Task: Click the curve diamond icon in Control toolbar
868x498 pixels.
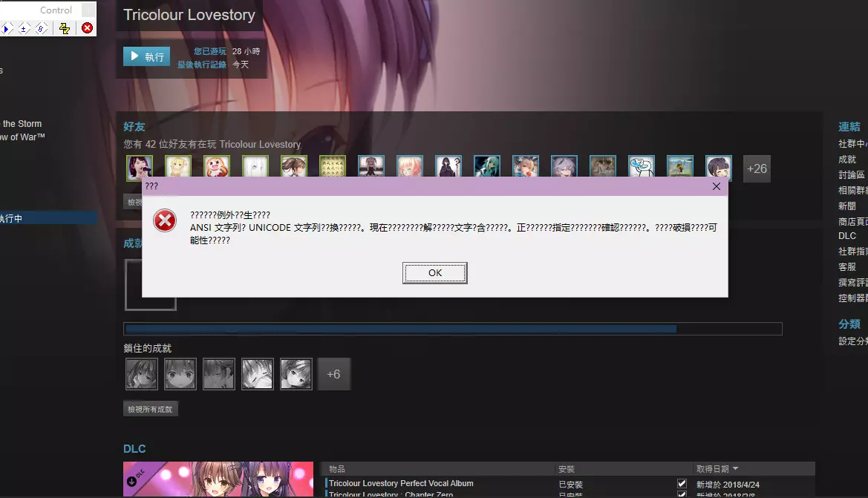Action: pos(41,28)
